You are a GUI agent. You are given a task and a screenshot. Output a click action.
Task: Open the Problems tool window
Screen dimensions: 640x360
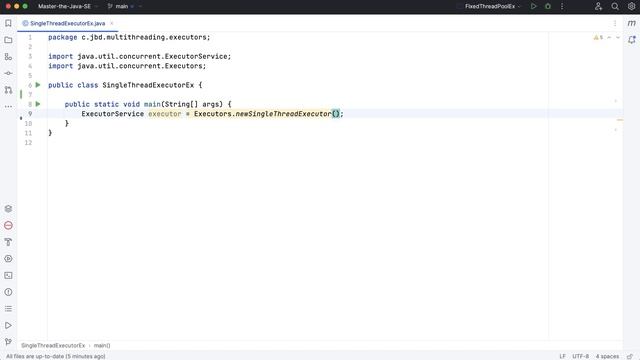pyautogui.click(x=8, y=292)
